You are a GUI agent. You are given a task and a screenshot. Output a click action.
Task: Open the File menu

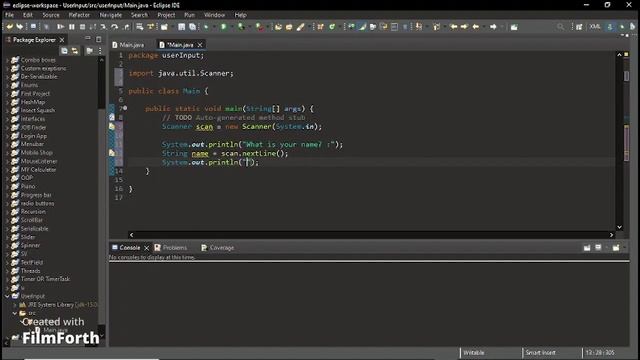9,15
